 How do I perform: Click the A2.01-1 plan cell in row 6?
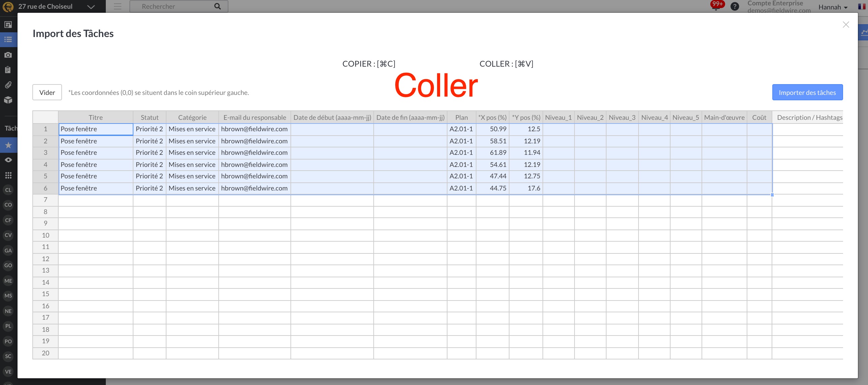pyautogui.click(x=462, y=188)
